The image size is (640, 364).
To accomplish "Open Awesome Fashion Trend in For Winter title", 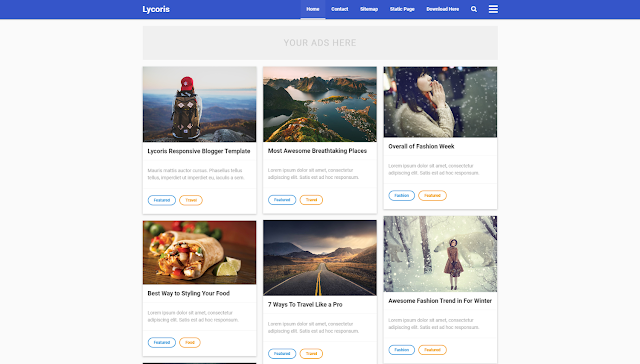I will click(x=440, y=301).
